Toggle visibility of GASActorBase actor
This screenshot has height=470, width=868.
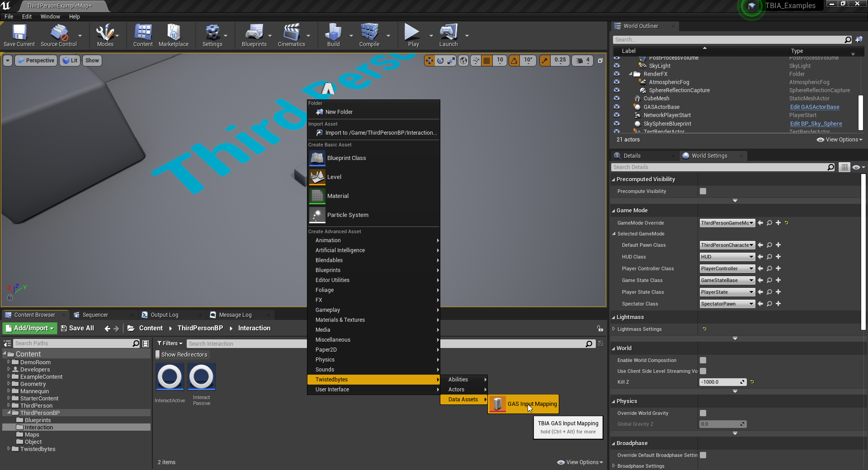[617, 107]
